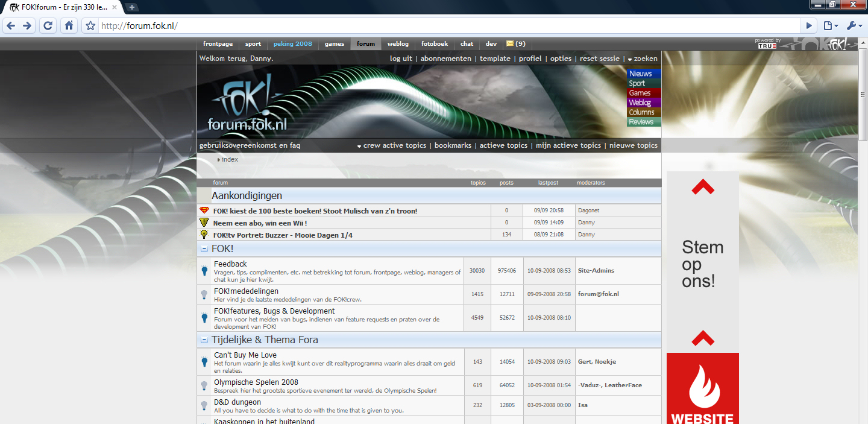The height and width of the screenshot is (424, 868).
Task: Open the browser home page icon
Action: (x=69, y=26)
